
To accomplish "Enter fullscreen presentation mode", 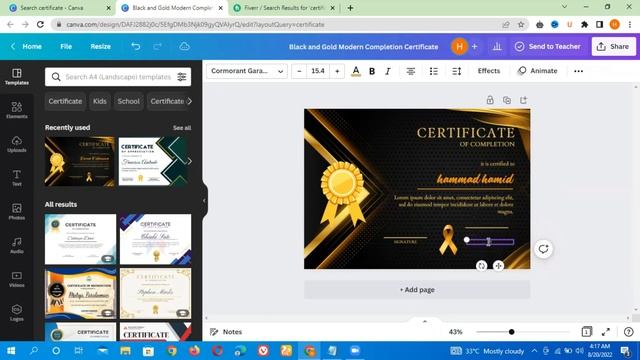I will coord(606,332).
